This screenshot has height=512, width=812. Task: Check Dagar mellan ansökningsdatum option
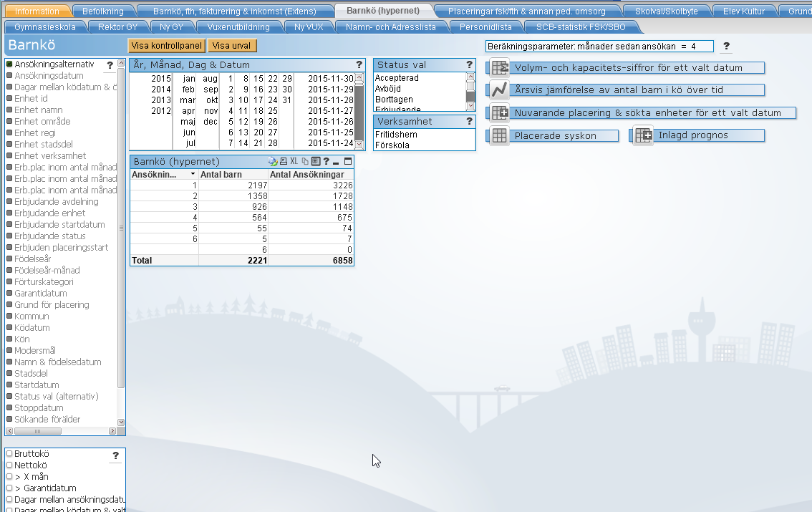[9, 499]
